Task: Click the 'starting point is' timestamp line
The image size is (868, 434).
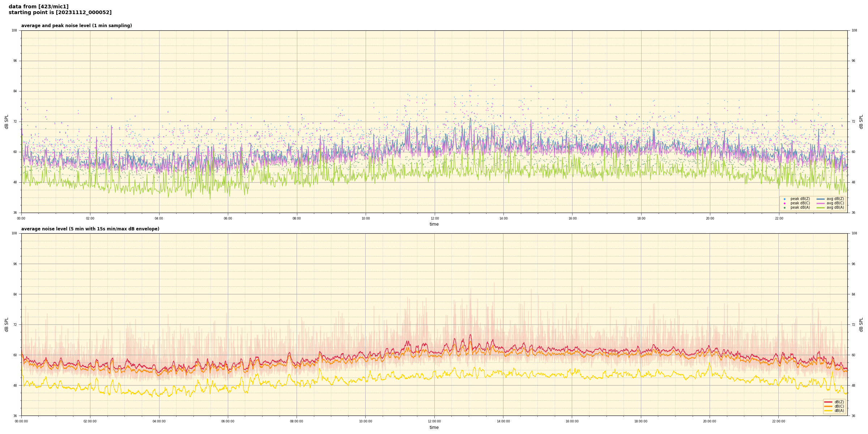Action: [60, 13]
